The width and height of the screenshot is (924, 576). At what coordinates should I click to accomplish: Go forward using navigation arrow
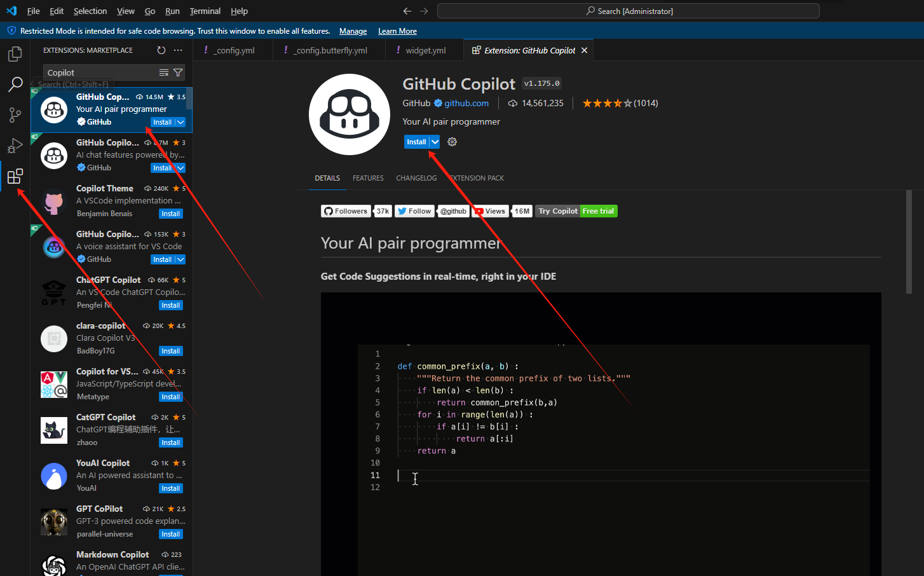pos(424,11)
